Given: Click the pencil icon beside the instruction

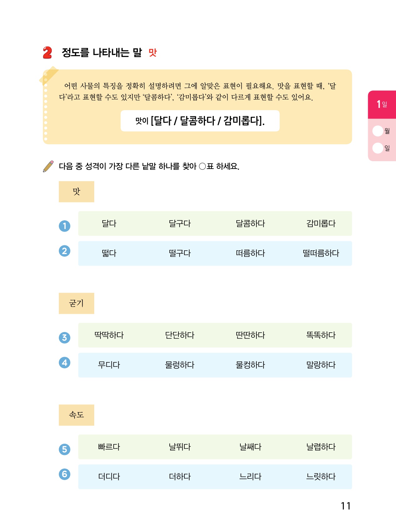Looking at the screenshot, I should pos(48,166).
